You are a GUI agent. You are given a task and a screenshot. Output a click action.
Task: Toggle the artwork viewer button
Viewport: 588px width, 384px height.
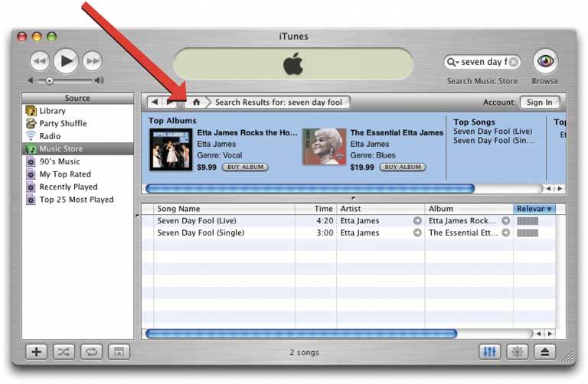[x=119, y=352]
